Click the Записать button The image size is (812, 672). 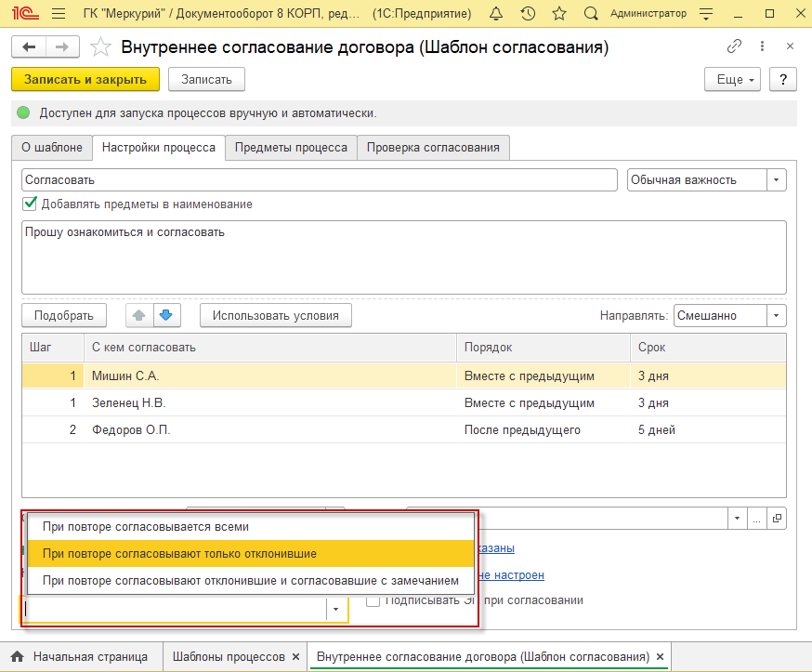pyautogui.click(x=206, y=79)
